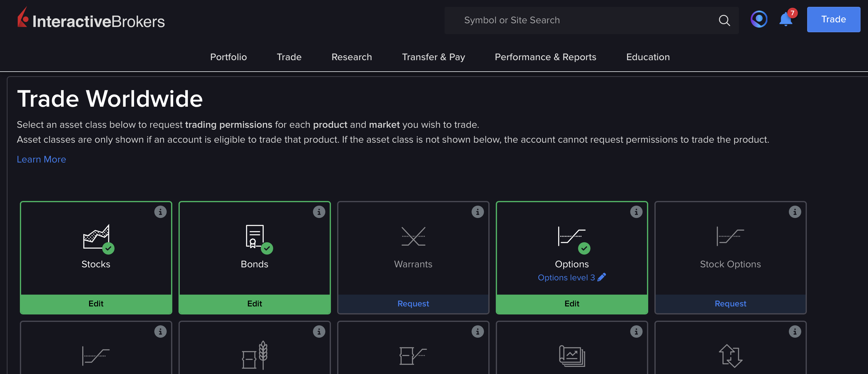
Task: Open the Performance & Reports menu
Action: [545, 57]
